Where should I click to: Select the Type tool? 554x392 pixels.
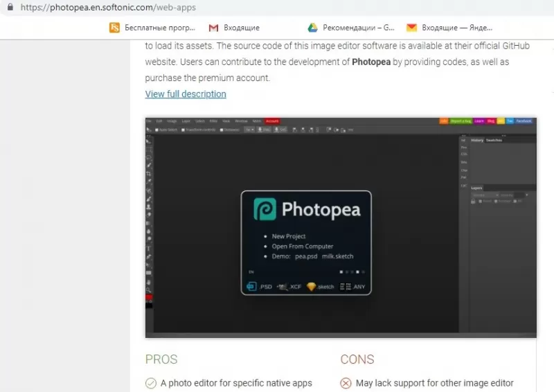[x=148, y=249]
